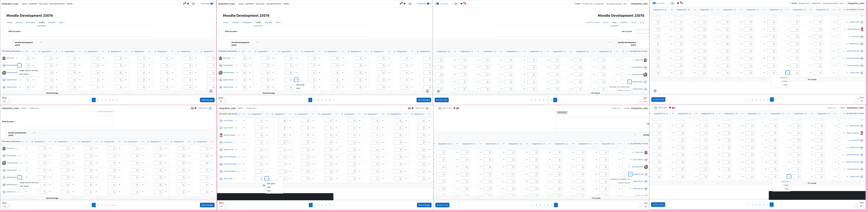Screen dimensions: 868x212
Task: Click Emmi Aho's Assignment 4 grade field, top-left panel
Action: 95,58
